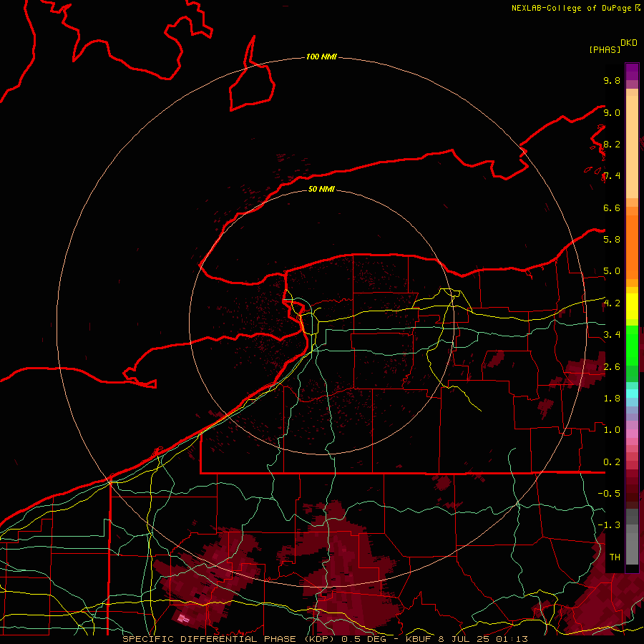Viewport: 644px width, 644px height.
Task: Click the 6.6 scale value
Action: pos(612,208)
